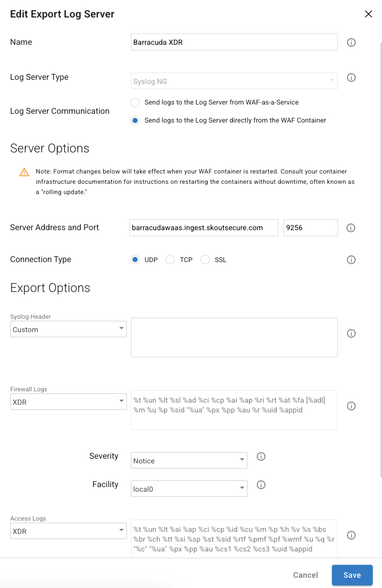Click the orange warning note icon
This screenshot has width=382, height=588.
24,172
